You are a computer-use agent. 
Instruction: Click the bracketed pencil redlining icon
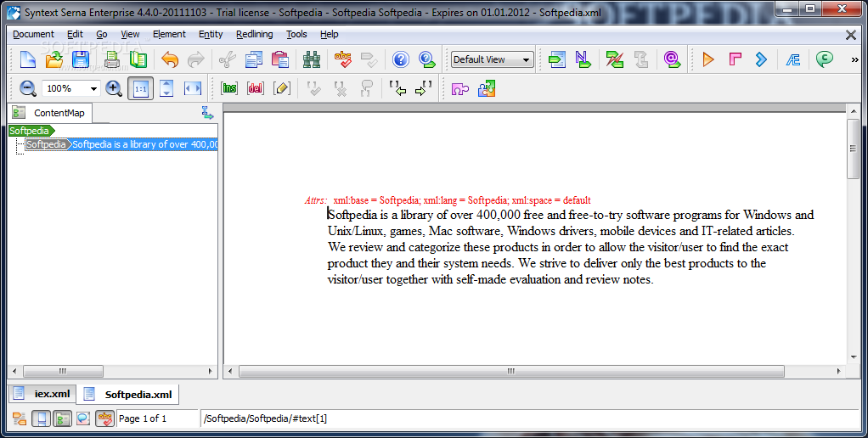pyautogui.click(x=282, y=88)
